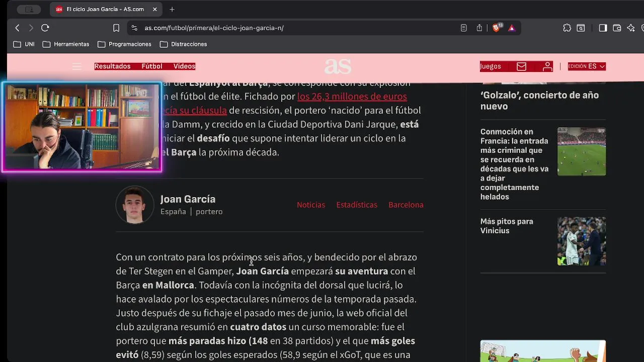644x362 pixels.
Task: Open the Programaciones bookmarks folder
Action: coord(124,44)
